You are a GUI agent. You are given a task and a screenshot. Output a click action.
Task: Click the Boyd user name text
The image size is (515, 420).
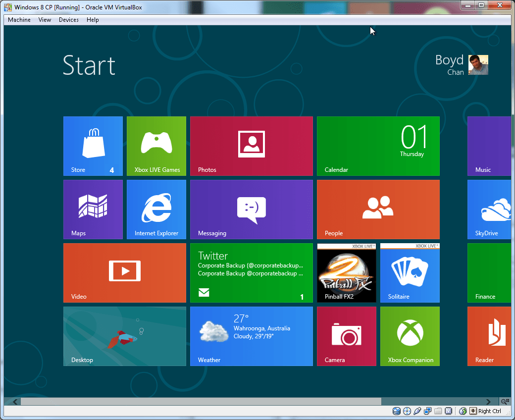(x=449, y=60)
